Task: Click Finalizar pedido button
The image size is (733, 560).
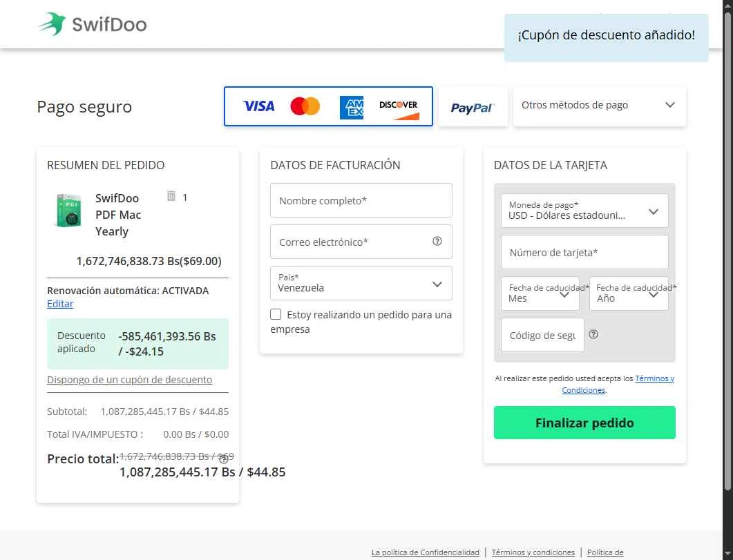Action: click(584, 423)
